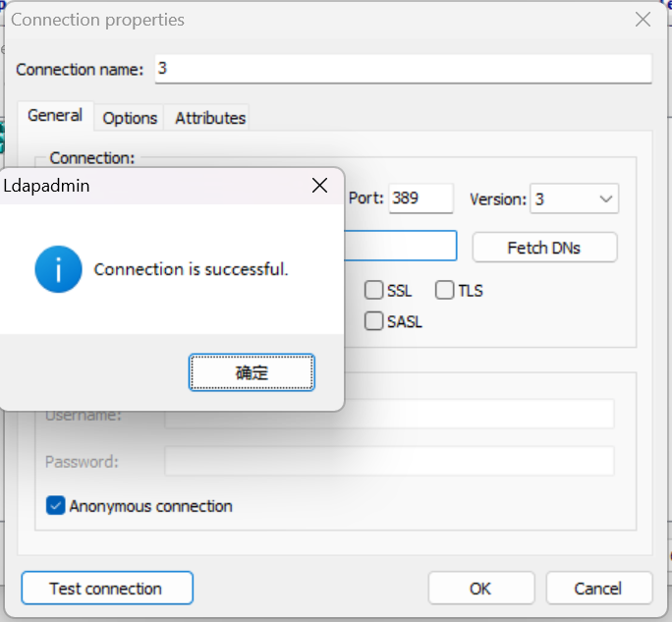Screen dimensions: 672x622
Task: Enable the SSL checkbox
Action: pos(373,290)
